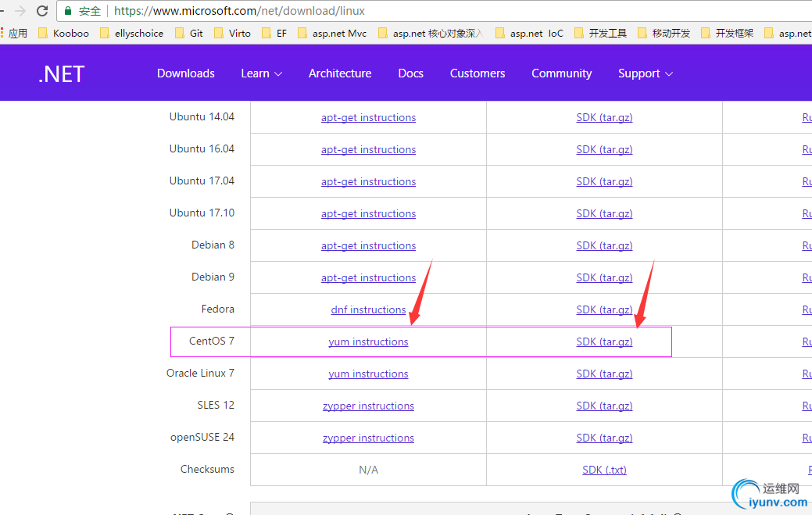The height and width of the screenshot is (515, 812).
Task: Focus the address bar URL
Action: (x=239, y=11)
